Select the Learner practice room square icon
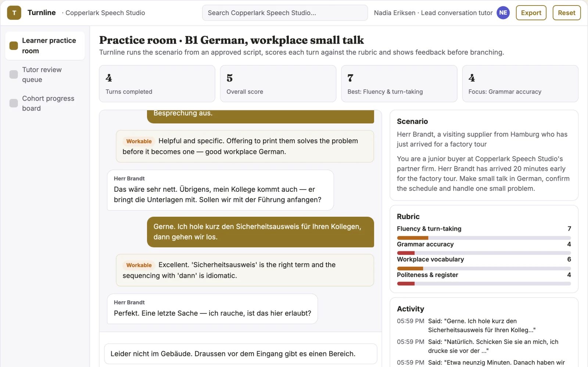 (x=14, y=46)
